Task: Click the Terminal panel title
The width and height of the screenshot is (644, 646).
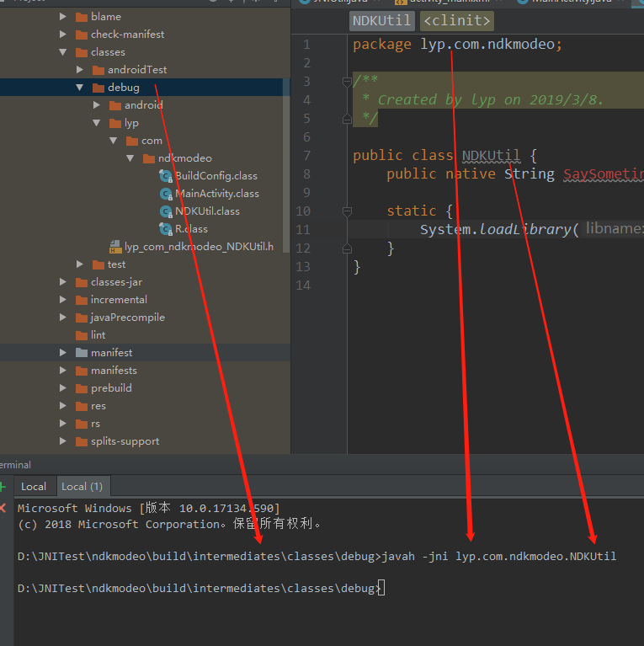Action: [15, 465]
